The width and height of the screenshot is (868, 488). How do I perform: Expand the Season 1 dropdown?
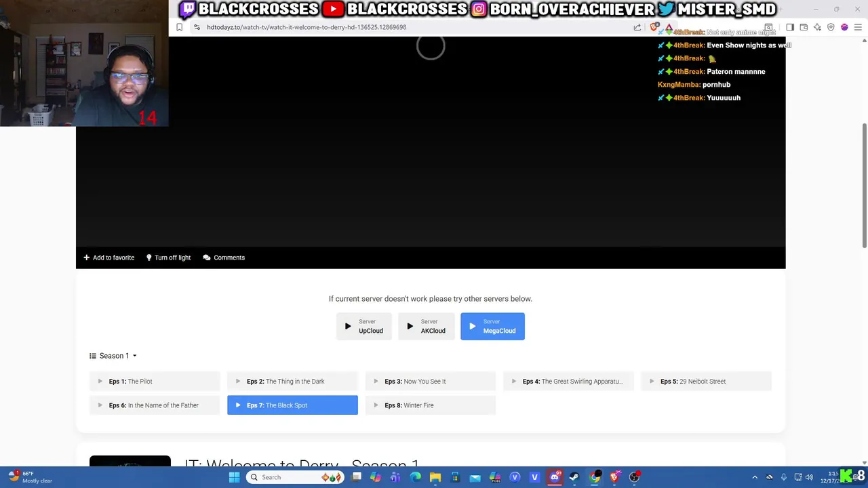tap(113, 356)
